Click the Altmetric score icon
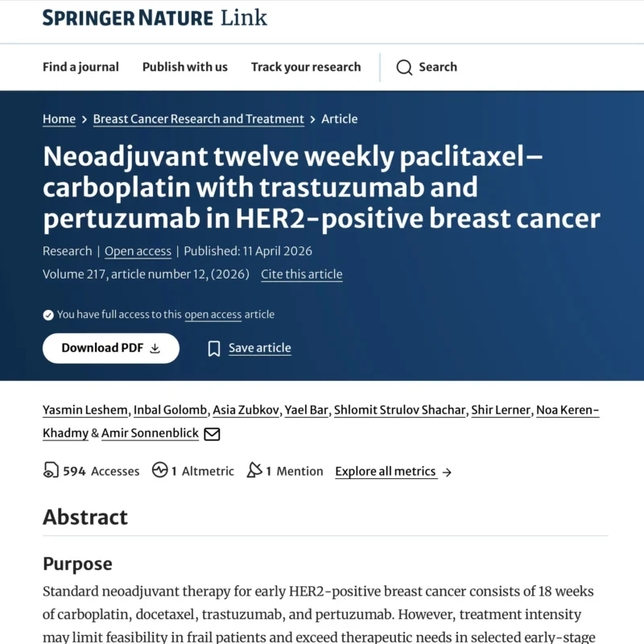The width and height of the screenshot is (644, 644). pos(159,471)
